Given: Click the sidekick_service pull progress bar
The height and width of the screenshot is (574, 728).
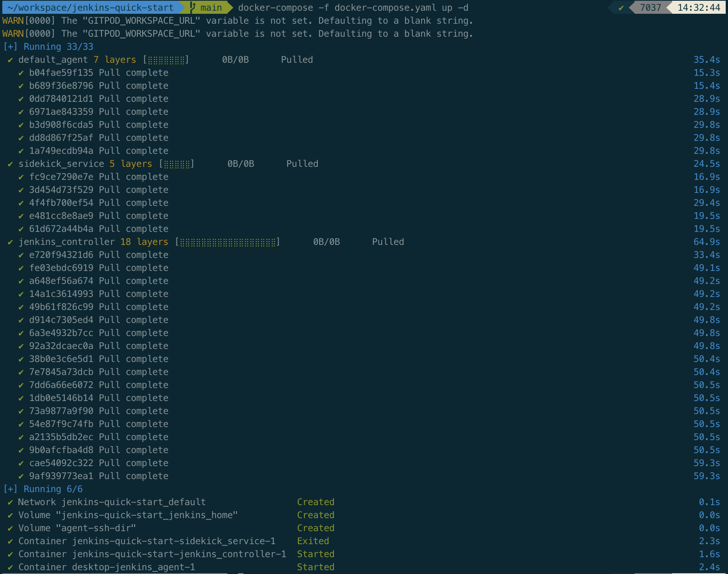Looking at the screenshot, I should [177, 164].
